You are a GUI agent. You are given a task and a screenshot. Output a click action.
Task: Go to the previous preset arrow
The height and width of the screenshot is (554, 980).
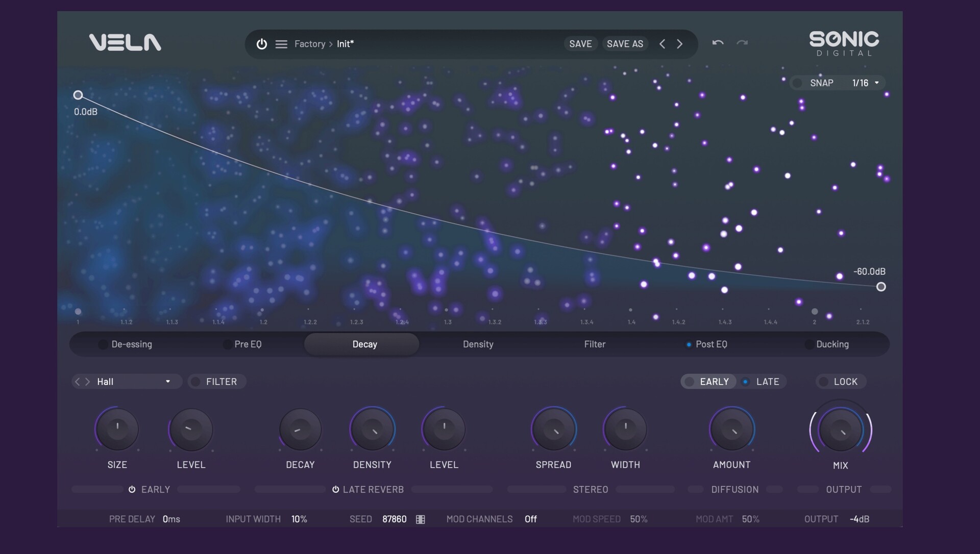click(662, 44)
